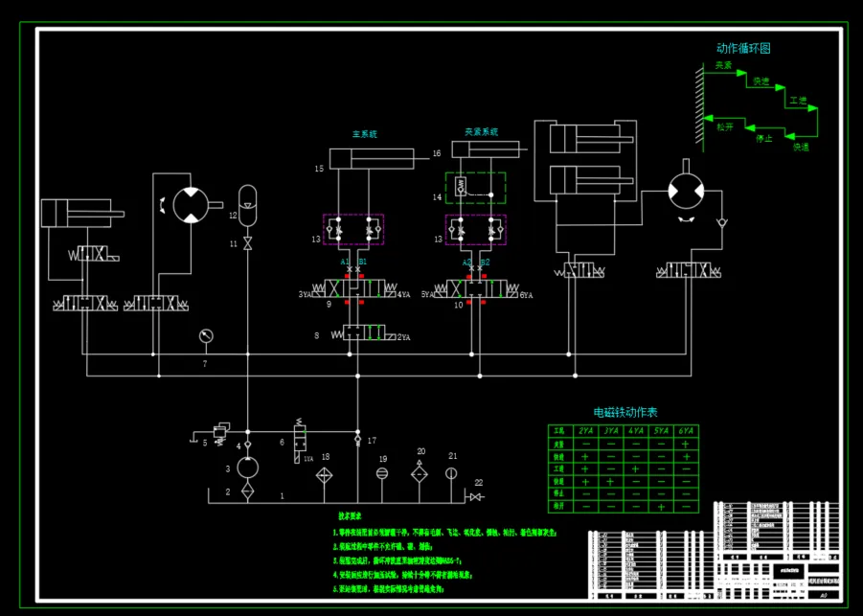863x616 pixels.
Task: Click the 6YA column header in the table
Action: [x=687, y=431]
